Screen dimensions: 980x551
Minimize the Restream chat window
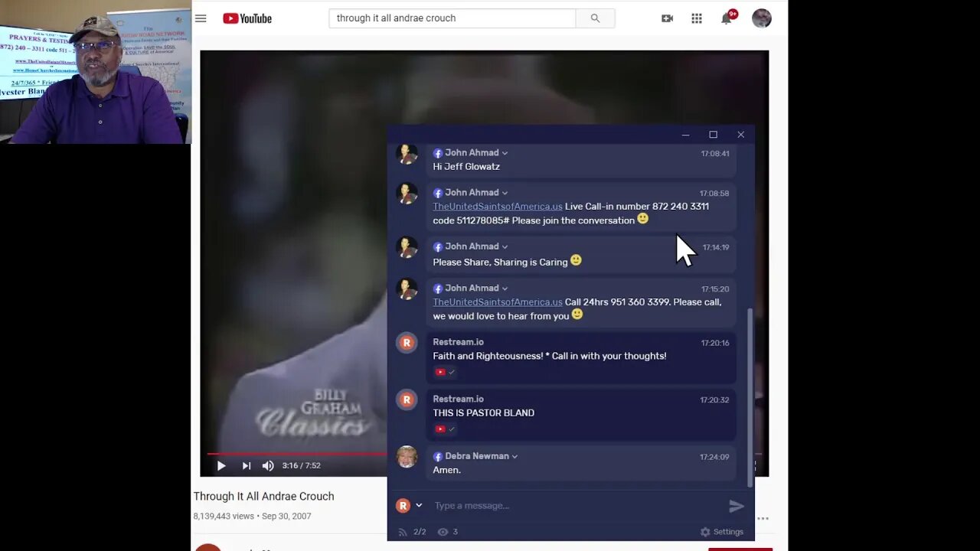tap(686, 135)
